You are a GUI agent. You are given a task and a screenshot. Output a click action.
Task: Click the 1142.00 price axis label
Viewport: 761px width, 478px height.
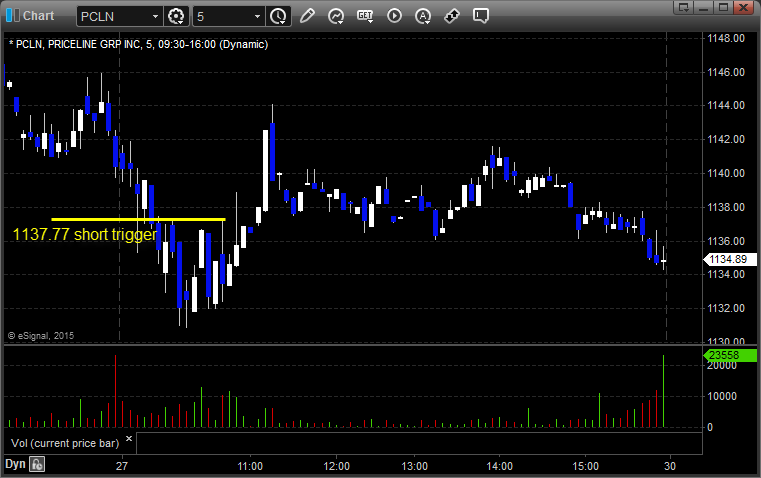(x=726, y=139)
